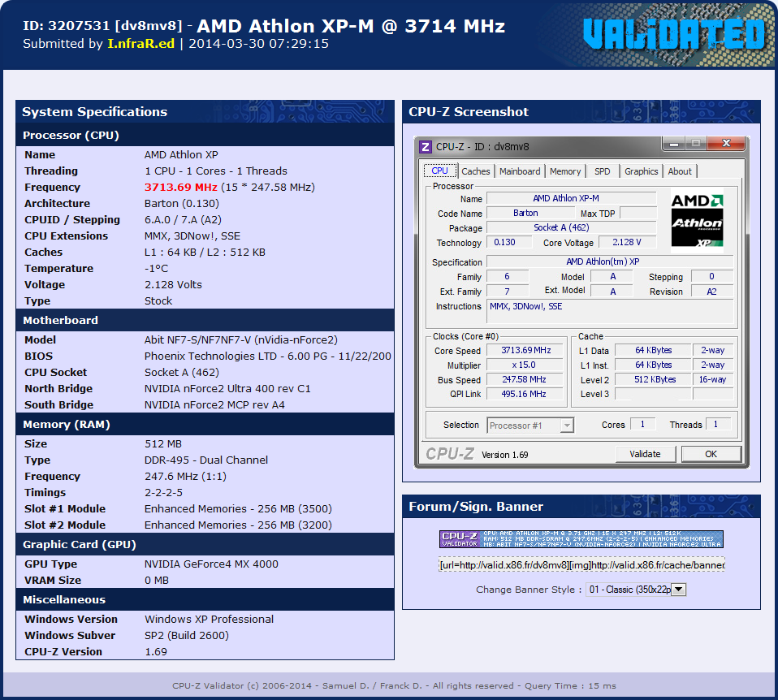Click the CPU-Z Validator forum banner image
Screen dimensions: 778x700
581,539
